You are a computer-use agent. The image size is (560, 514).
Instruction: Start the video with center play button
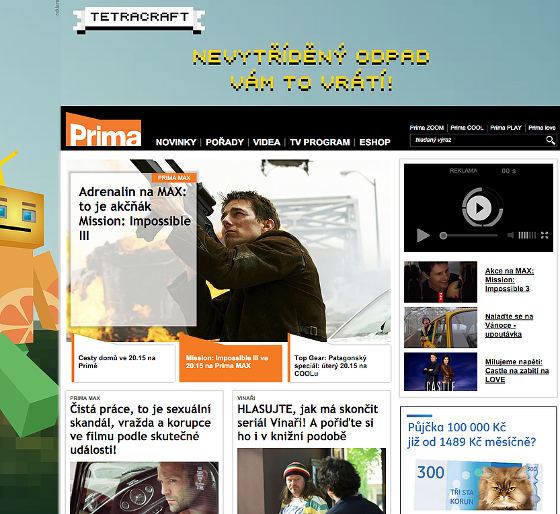(479, 208)
